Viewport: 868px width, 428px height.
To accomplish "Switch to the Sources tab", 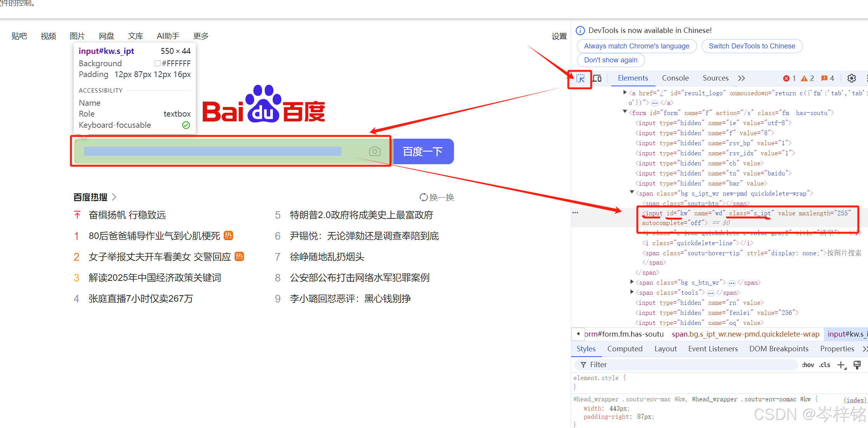I will click(x=716, y=78).
